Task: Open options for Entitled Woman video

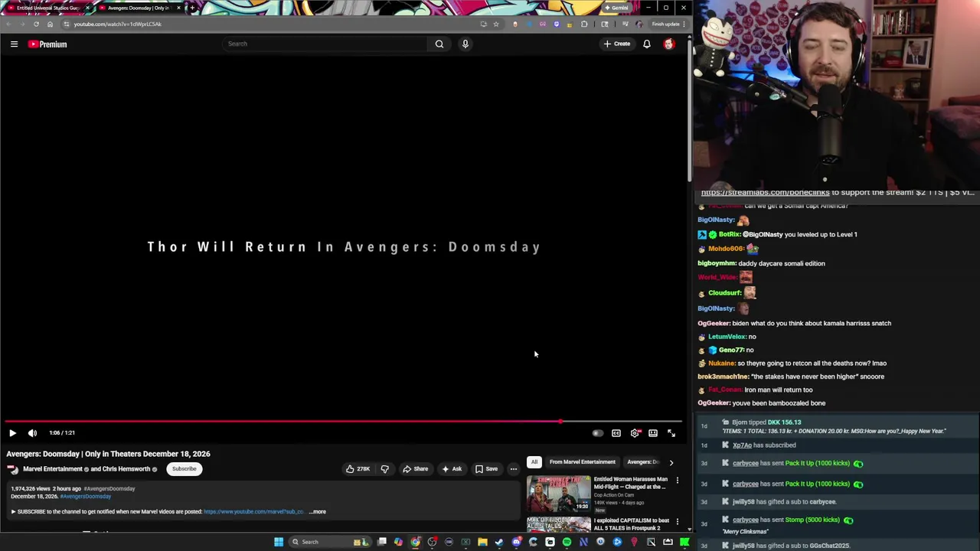Action: click(x=677, y=481)
